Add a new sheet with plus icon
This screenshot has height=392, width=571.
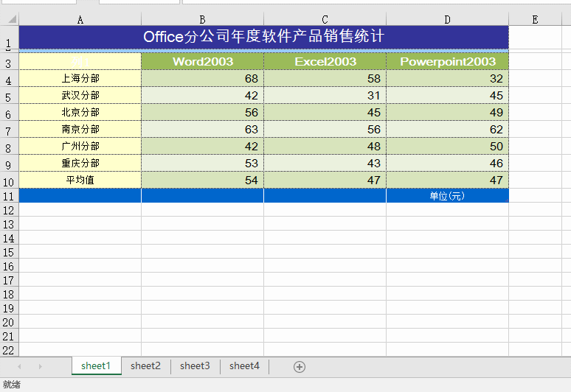(300, 366)
